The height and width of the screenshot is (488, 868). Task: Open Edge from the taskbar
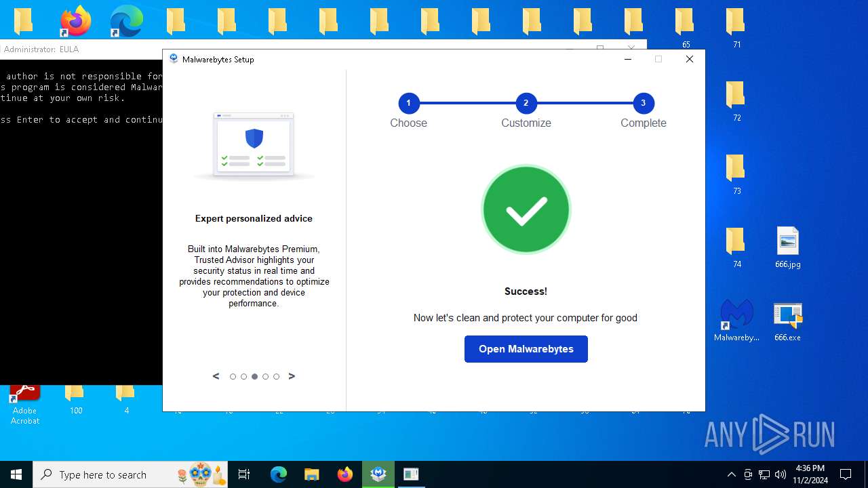point(279,474)
